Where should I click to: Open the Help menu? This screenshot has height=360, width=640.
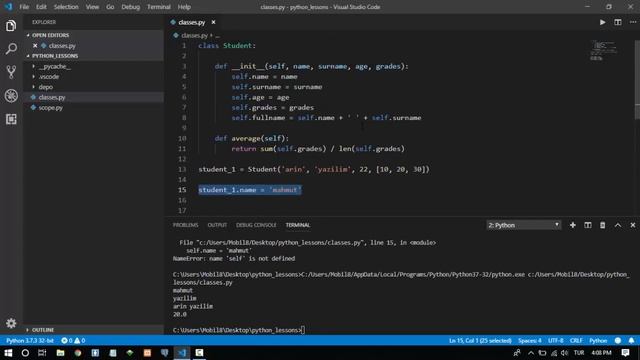click(x=184, y=7)
